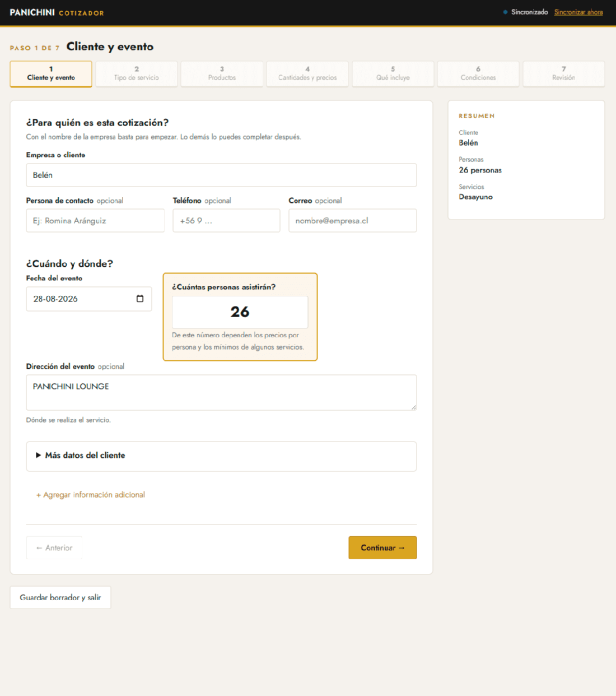Expand the 'Más datos del cliente' section

pyautogui.click(x=221, y=456)
